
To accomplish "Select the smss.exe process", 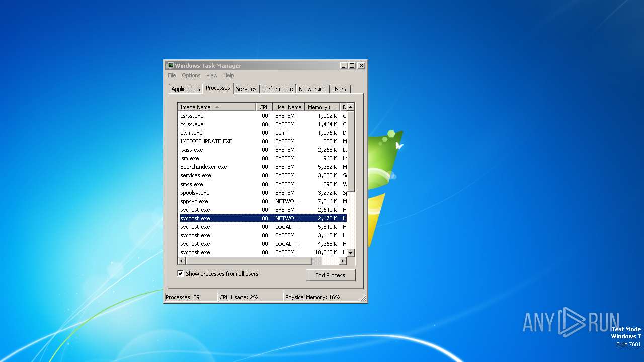I will 263,184.
